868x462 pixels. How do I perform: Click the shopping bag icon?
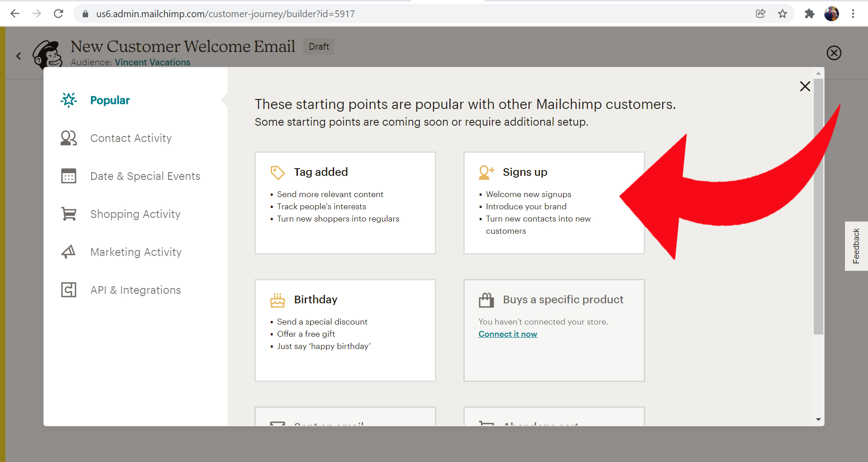pyautogui.click(x=486, y=300)
